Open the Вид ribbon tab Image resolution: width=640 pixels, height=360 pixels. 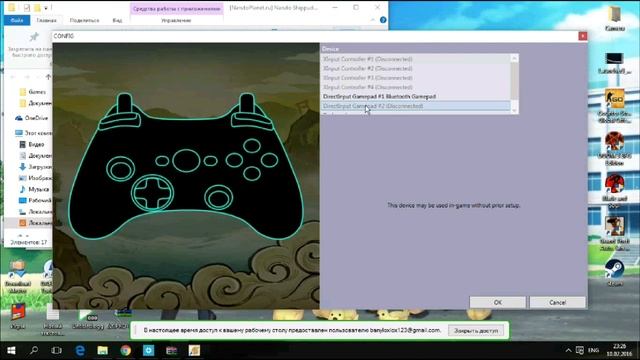click(117, 20)
